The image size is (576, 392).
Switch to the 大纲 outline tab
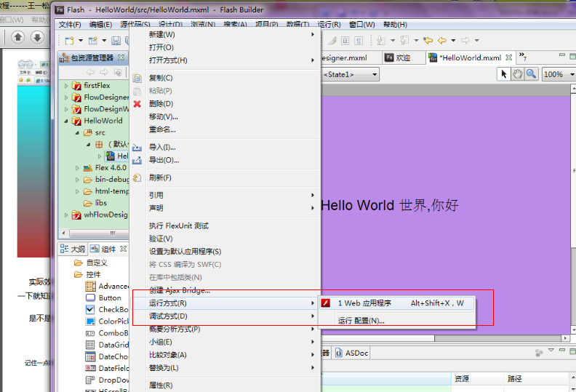(x=73, y=249)
